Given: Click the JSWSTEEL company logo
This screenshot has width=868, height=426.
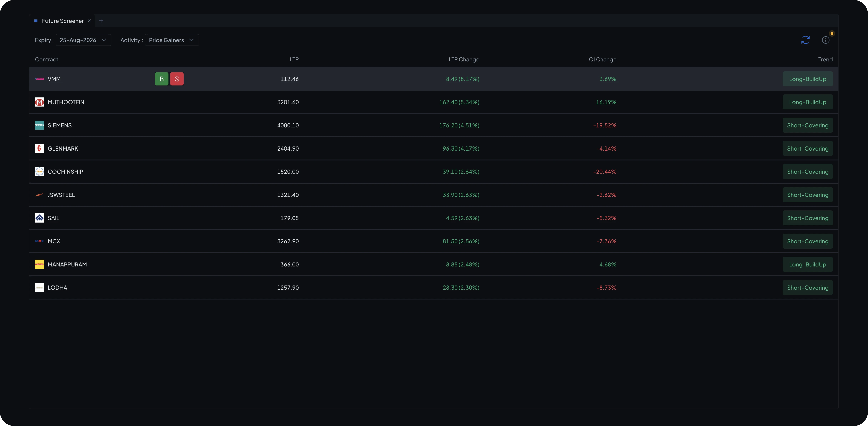Looking at the screenshot, I should coord(39,195).
